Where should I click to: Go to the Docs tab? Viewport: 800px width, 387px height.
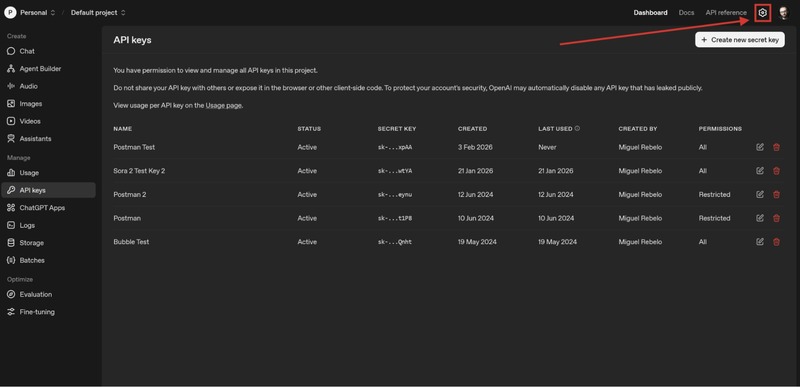coord(686,12)
